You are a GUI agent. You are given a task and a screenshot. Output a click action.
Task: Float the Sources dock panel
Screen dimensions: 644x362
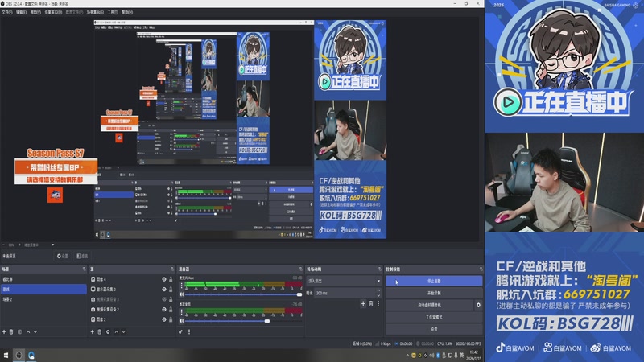[x=172, y=269]
